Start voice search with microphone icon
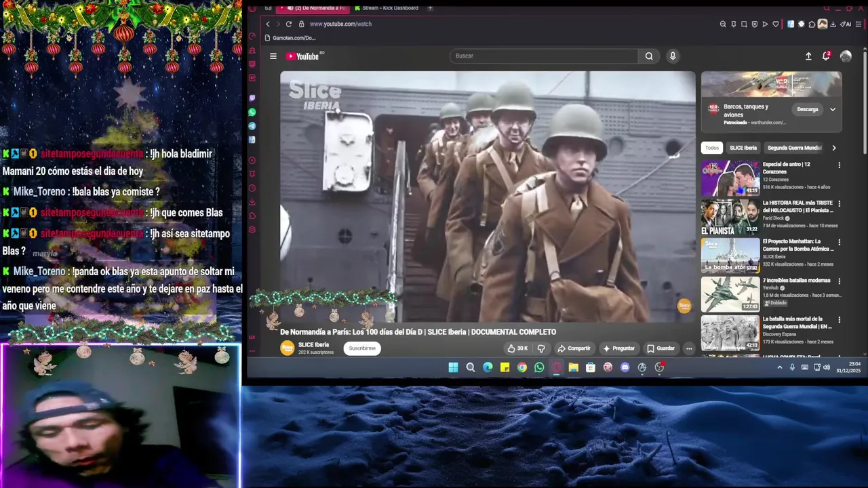868x488 pixels. 673,56
